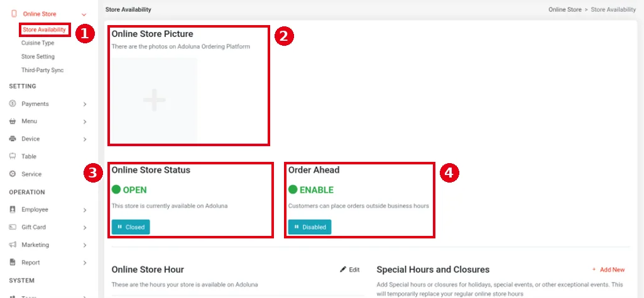644x298 pixels.
Task: Open the Cuisine Type page
Action: point(38,43)
